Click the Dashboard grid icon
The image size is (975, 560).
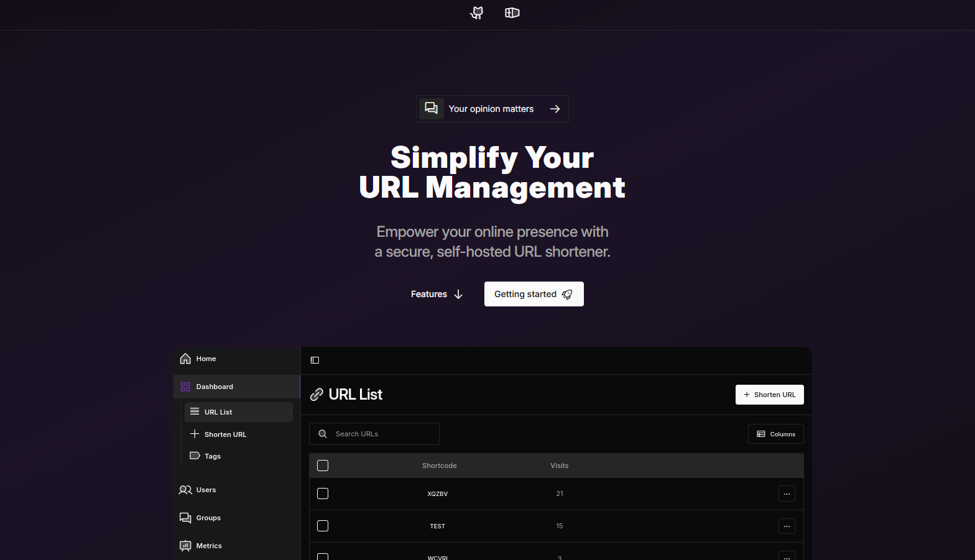pyautogui.click(x=185, y=387)
